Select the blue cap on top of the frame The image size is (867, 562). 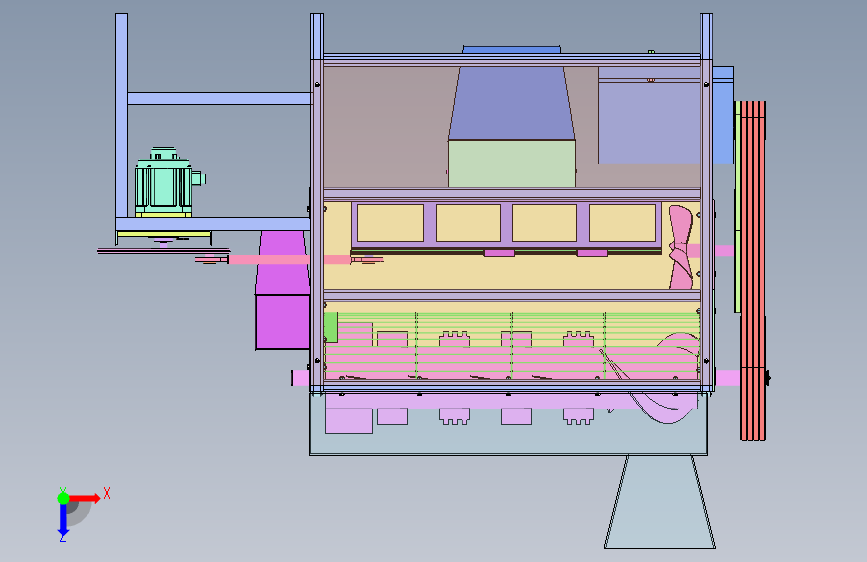511,50
